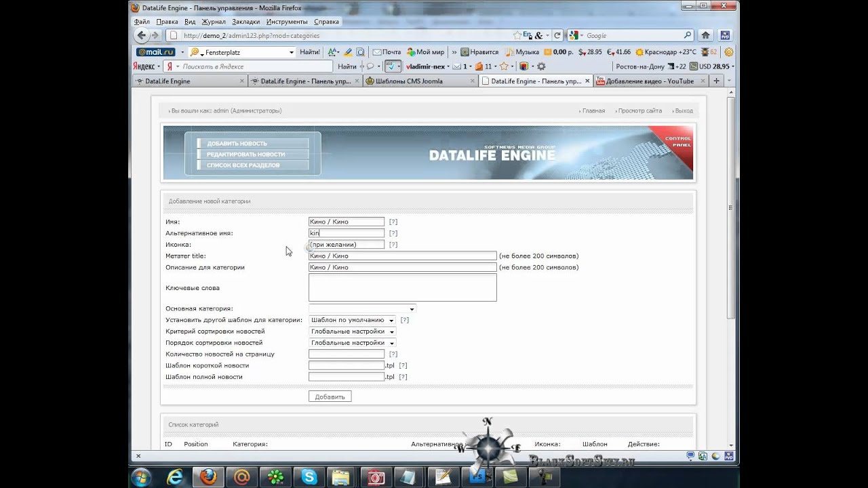Screen dimensions: 868x488
Task: Expand the Основная категория dropdown
Action: [x=362, y=309]
